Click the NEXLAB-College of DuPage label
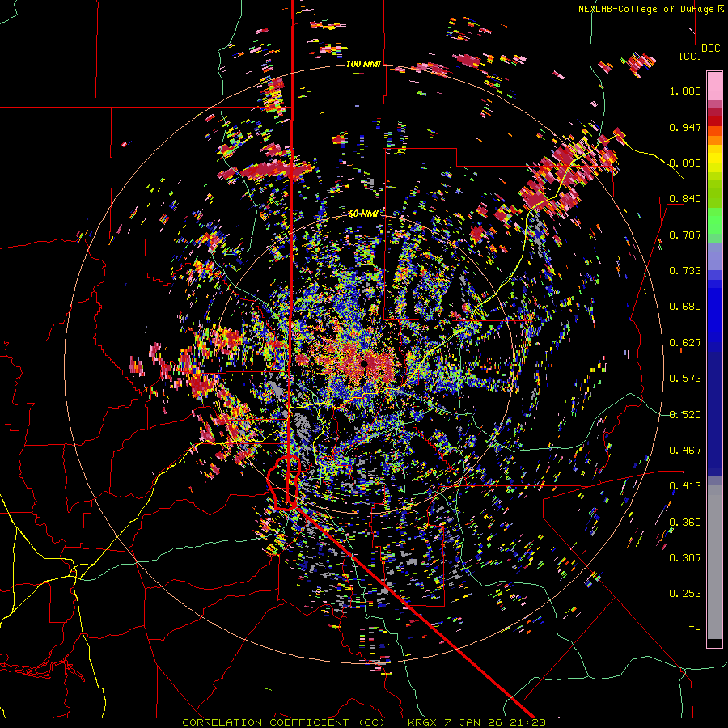 tap(645, 9)
